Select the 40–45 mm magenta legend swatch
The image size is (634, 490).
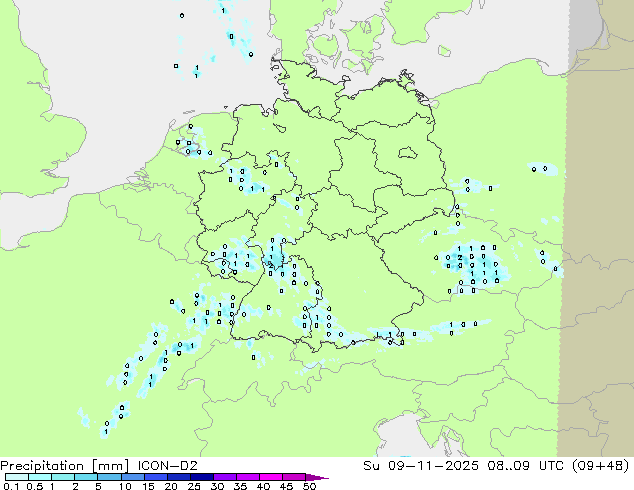(x=271, y=477)
